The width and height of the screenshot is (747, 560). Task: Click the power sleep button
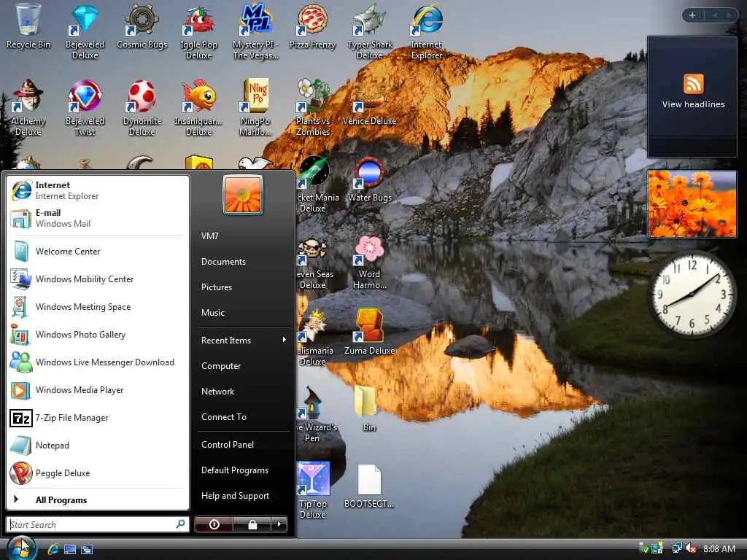click(214, 524)
